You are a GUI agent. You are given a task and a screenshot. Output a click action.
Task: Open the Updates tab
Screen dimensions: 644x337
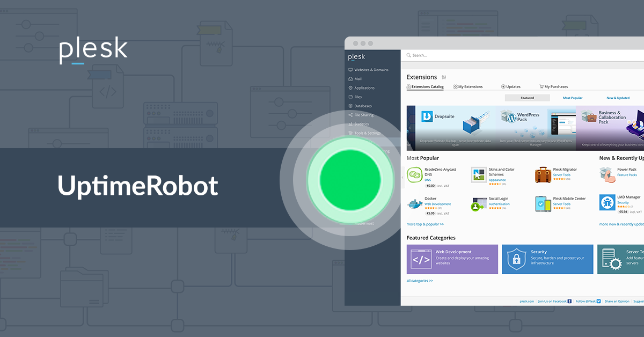513,86
